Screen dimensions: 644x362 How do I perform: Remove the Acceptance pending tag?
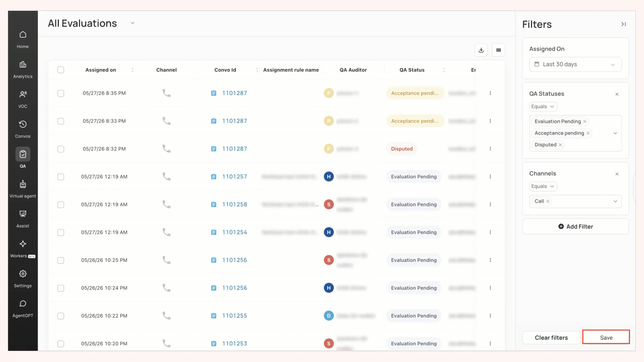pyautogui.click(x=588, y=133)
